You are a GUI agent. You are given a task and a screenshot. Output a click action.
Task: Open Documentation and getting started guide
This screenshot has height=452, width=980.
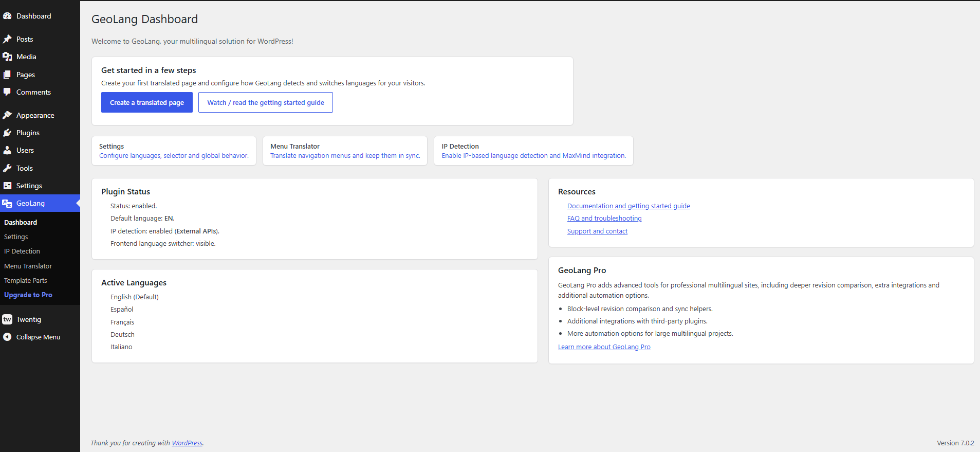click(628, 206)
